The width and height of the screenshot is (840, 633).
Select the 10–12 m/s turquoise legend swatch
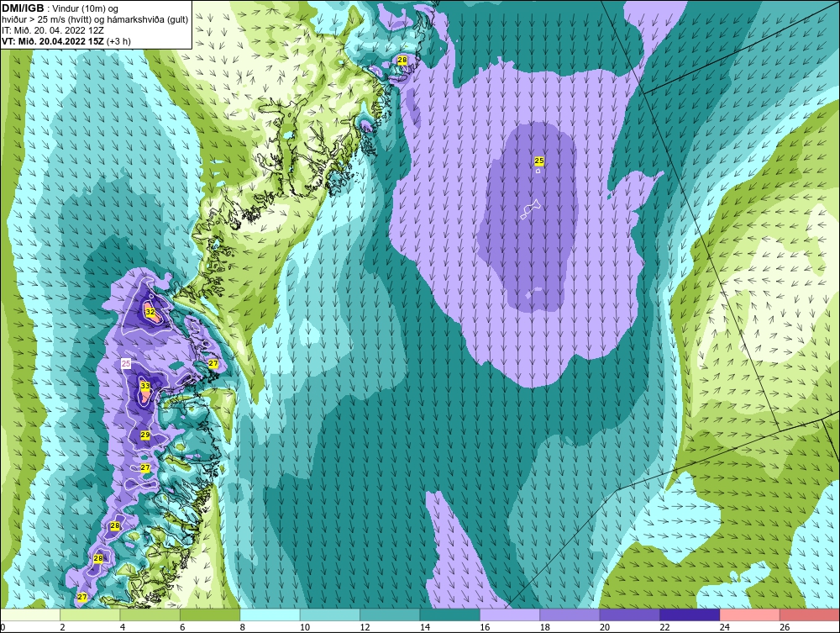[x=330, y=615]
